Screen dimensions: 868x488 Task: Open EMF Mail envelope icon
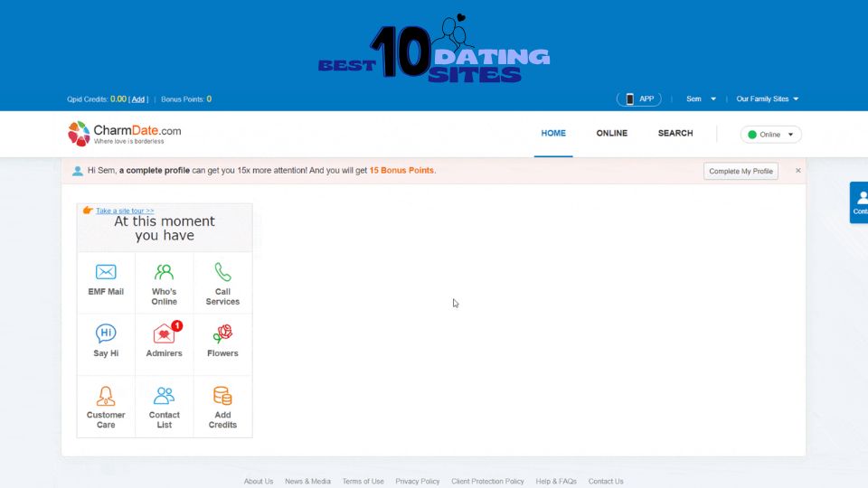[106, 272]
